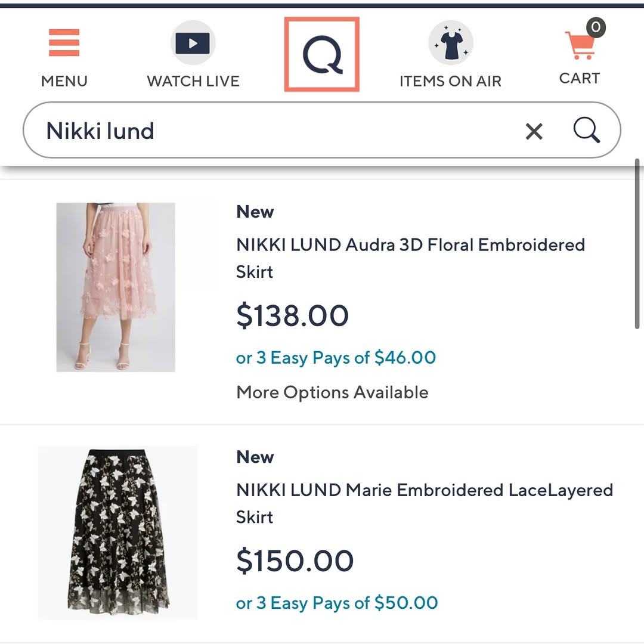This screenshot has width=644, height=644.
Task: Click the vertical scrollbar thumb
Action: click(x=637, y=243)
